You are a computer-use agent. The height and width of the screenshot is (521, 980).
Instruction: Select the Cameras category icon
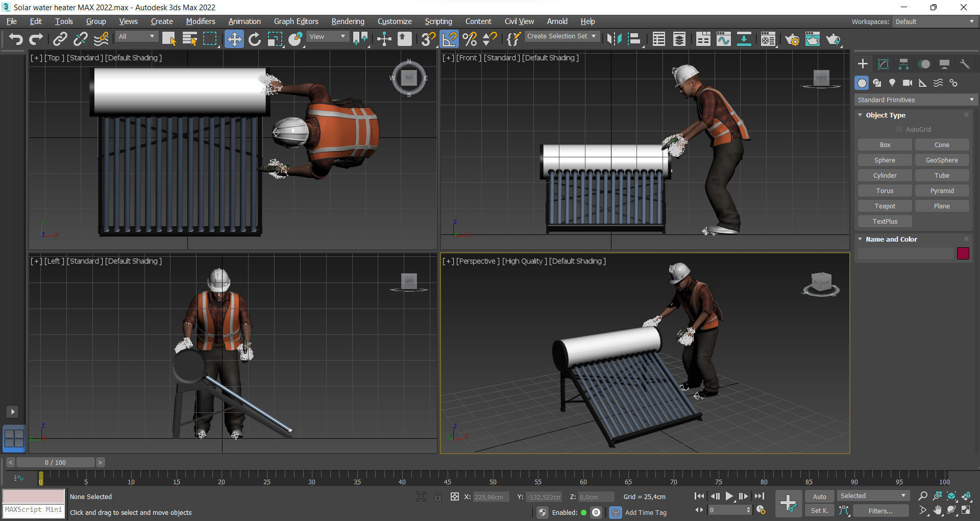click(908, 83)
